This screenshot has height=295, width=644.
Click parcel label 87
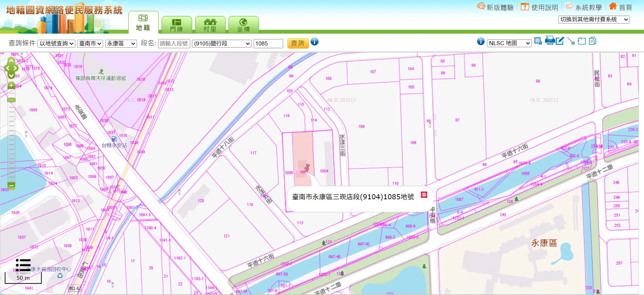pos(457,120)
